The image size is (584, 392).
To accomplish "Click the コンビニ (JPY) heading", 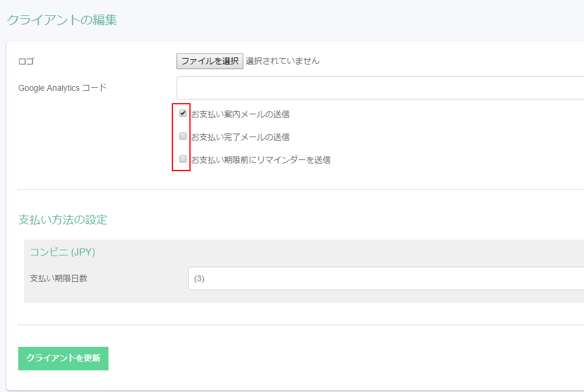I will [x=63, y=252].
